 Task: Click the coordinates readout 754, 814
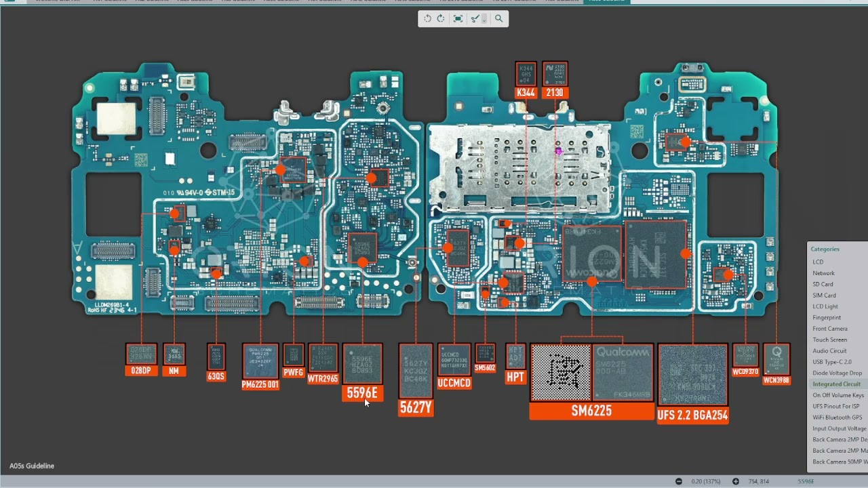759,481
